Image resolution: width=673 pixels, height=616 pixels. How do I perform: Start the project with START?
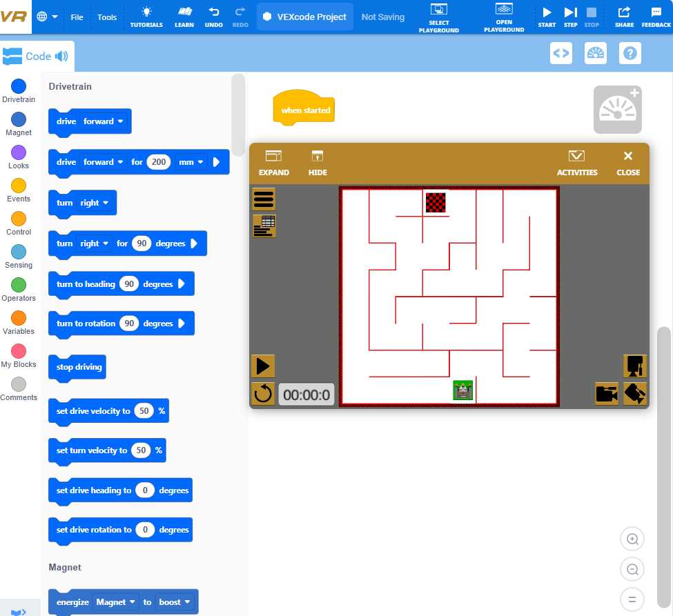coord(547,17)
